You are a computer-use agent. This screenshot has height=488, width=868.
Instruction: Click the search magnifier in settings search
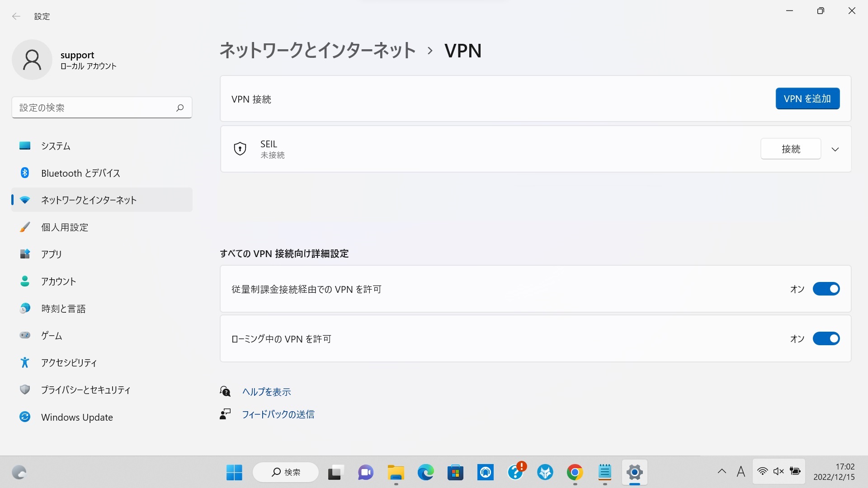tap(180, 108)
